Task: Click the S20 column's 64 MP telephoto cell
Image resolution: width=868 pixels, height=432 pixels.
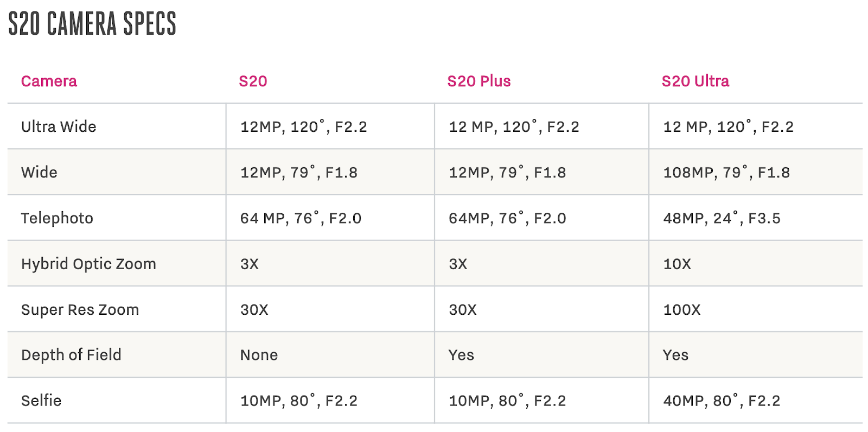Action: click(301, 218)
